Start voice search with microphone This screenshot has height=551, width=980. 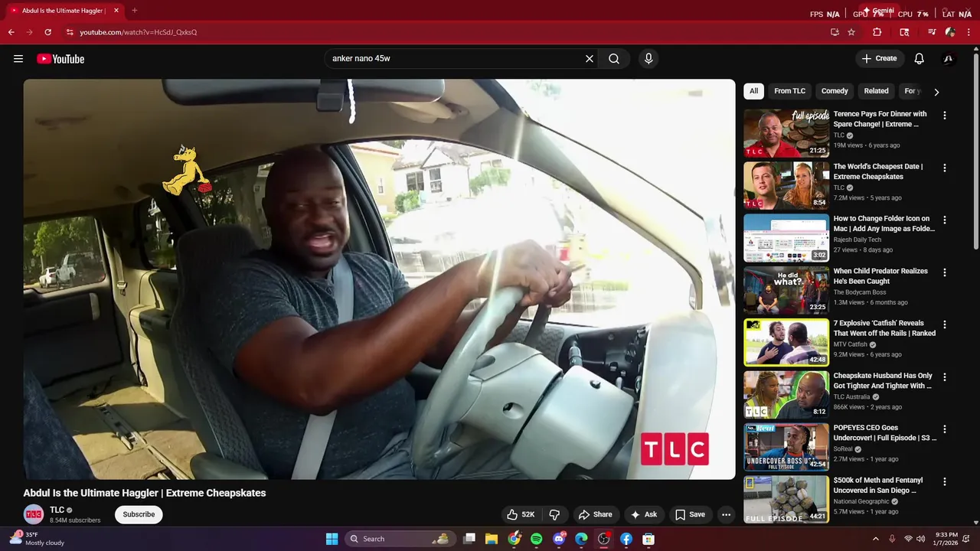(648, 59)
